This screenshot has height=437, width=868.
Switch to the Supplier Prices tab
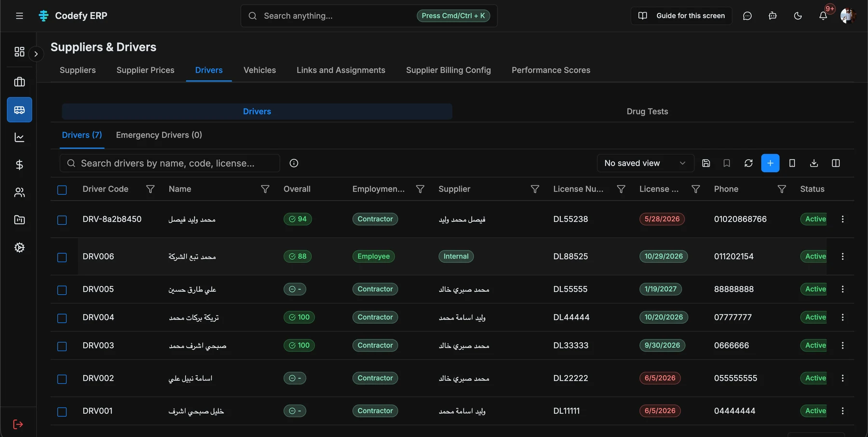click(145, 70)
